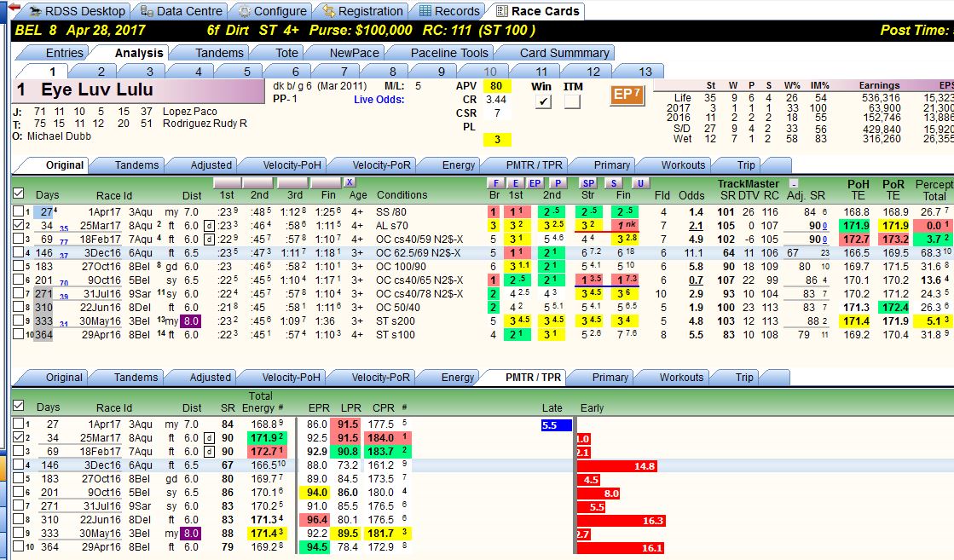Click the S column header button
Viewport: 954px width, 560px height.
point(614,183)
